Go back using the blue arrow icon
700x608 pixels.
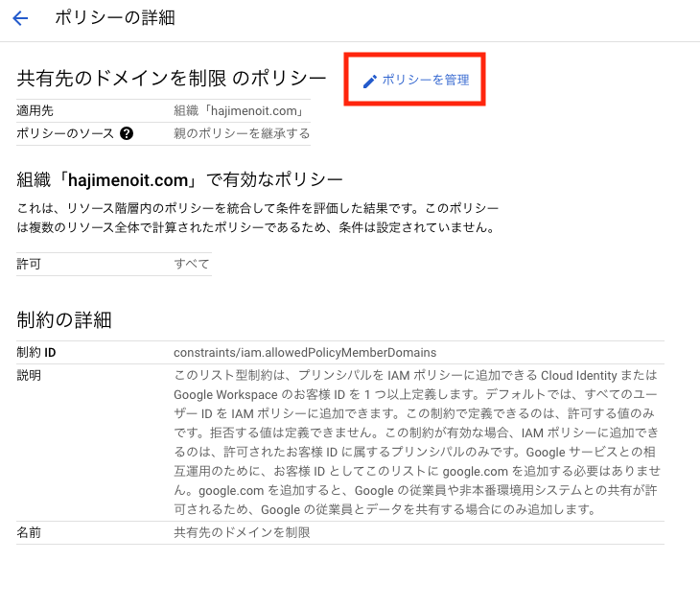(20, 18)
